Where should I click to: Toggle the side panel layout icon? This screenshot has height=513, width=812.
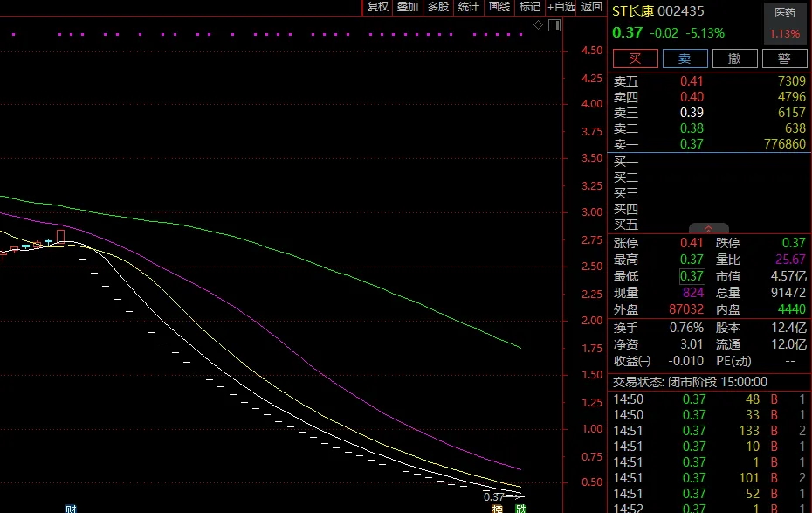pos(554,24)
